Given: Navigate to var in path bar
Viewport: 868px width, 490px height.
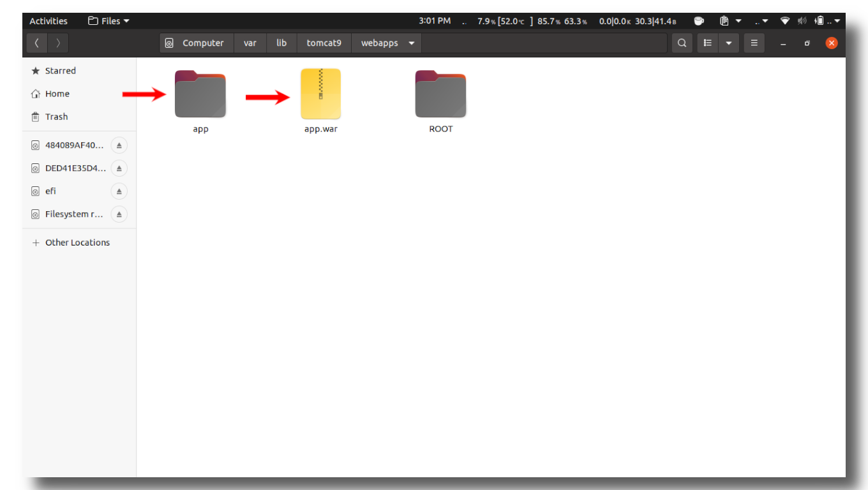Looking at the screenshot, I should pos(250,43).
